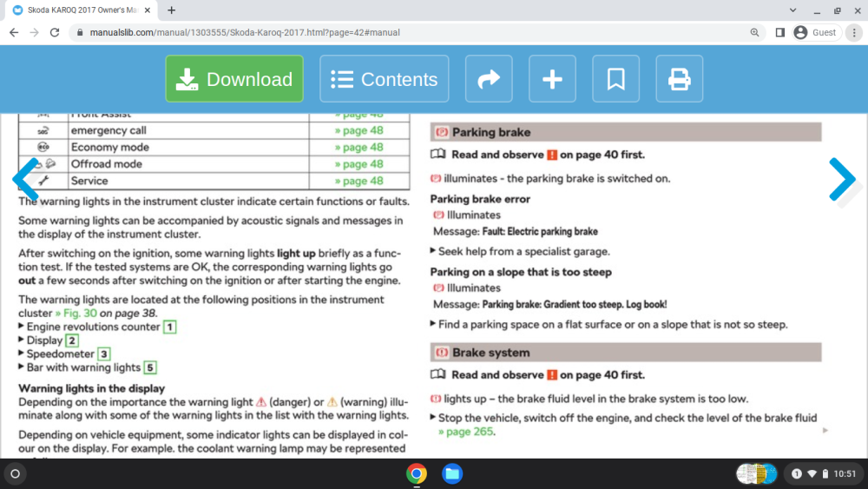Open the tab search dropdown chevron
The width and height of the screenshot is (868, 489).
792,10
